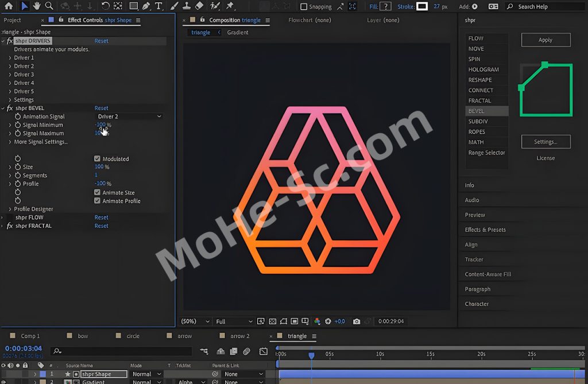
Task: Select the Zoom magnifier tool
Action: 49,6
